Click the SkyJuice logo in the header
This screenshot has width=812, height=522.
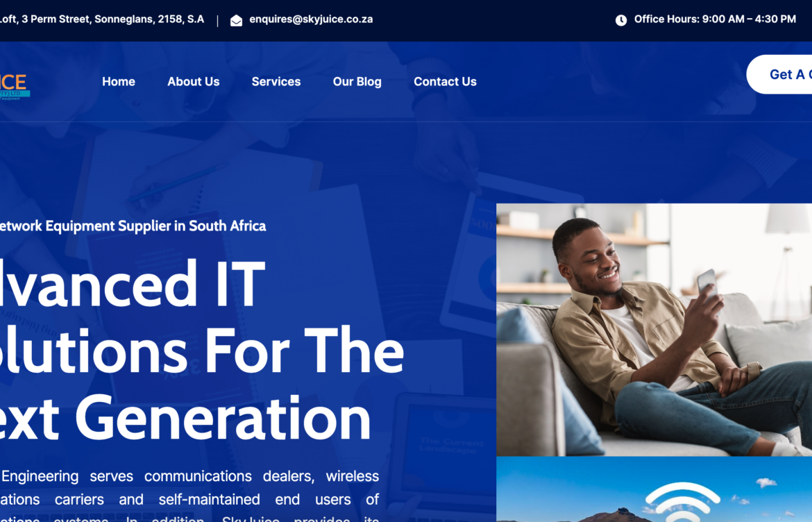pos(14,85)
